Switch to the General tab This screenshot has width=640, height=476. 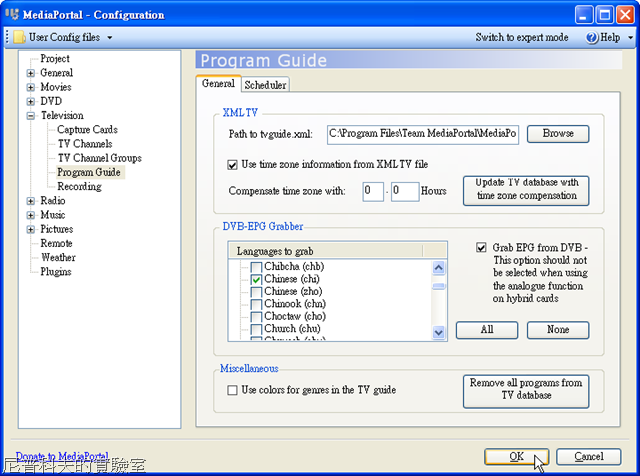point(218,83)
